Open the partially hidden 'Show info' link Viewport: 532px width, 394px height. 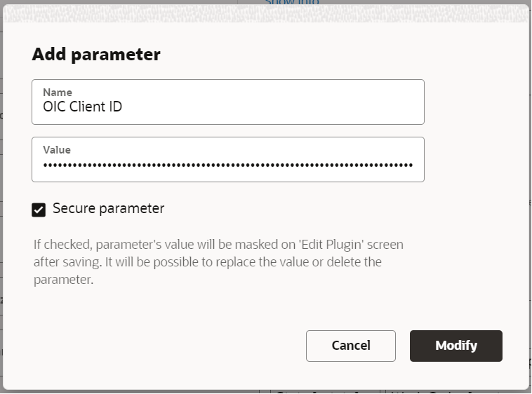pos(291,3)
